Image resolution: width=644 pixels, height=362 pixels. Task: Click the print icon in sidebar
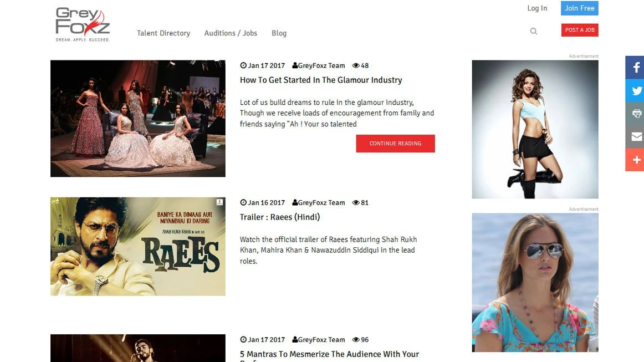coord(636,114)
